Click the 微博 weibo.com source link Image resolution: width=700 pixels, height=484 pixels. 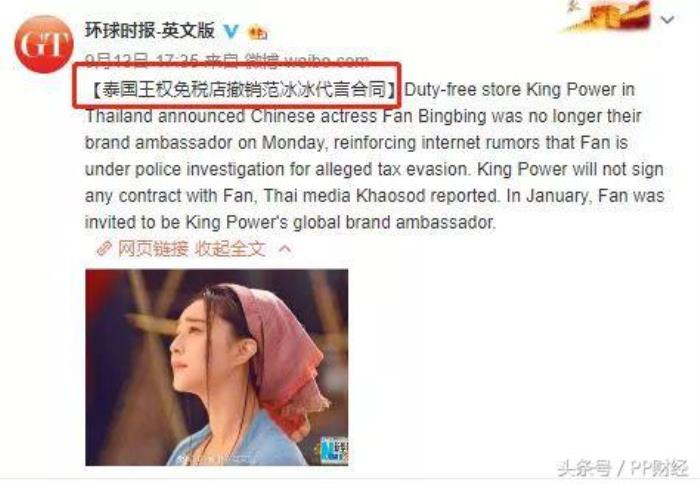pos(308,59)
